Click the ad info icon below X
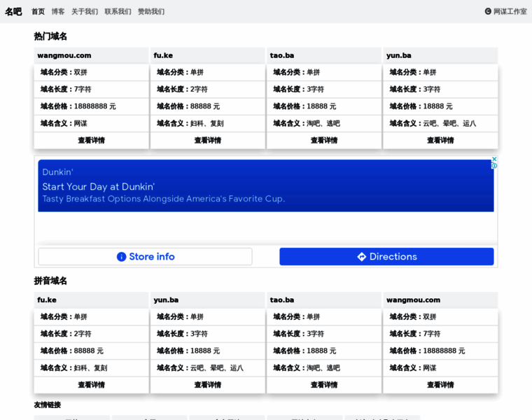This screenshot has height=420, width=532. point(494,166)
